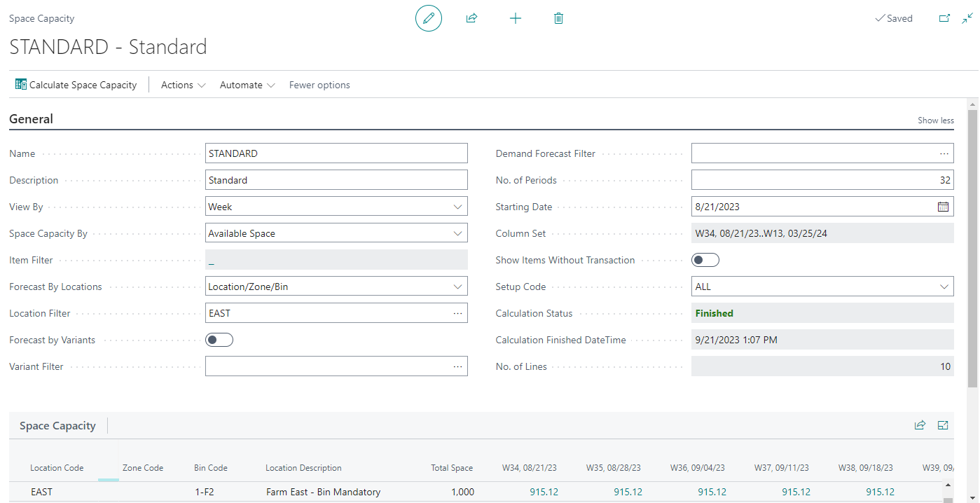This screenshot has width=980, height=503.
Task: Click the trash delete icon
Action: point(558,18)
